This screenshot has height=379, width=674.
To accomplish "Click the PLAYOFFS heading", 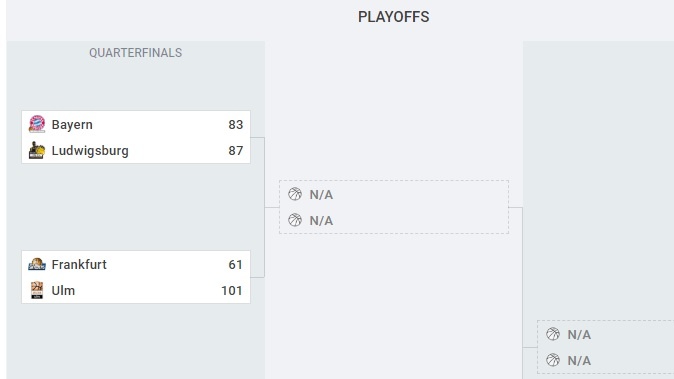I will coord(394,17).
